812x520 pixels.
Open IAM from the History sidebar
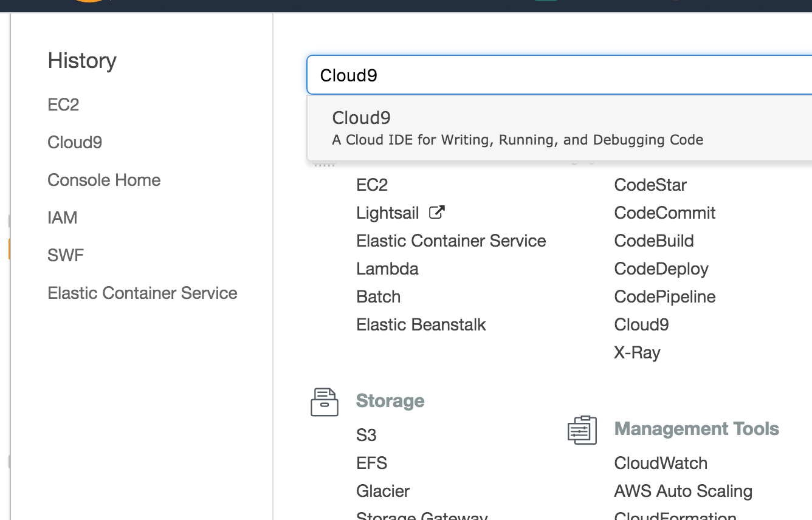tap(62, 217)
